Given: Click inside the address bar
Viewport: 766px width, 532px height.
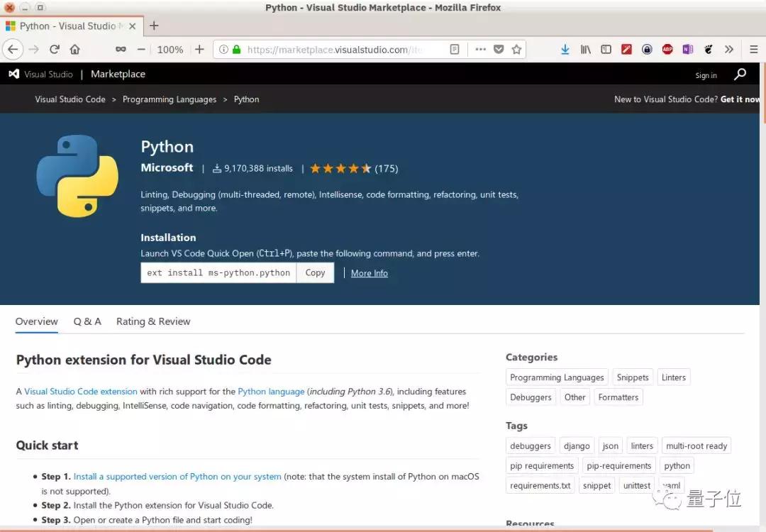Looking at the screenshot, I should click(340, 49).
